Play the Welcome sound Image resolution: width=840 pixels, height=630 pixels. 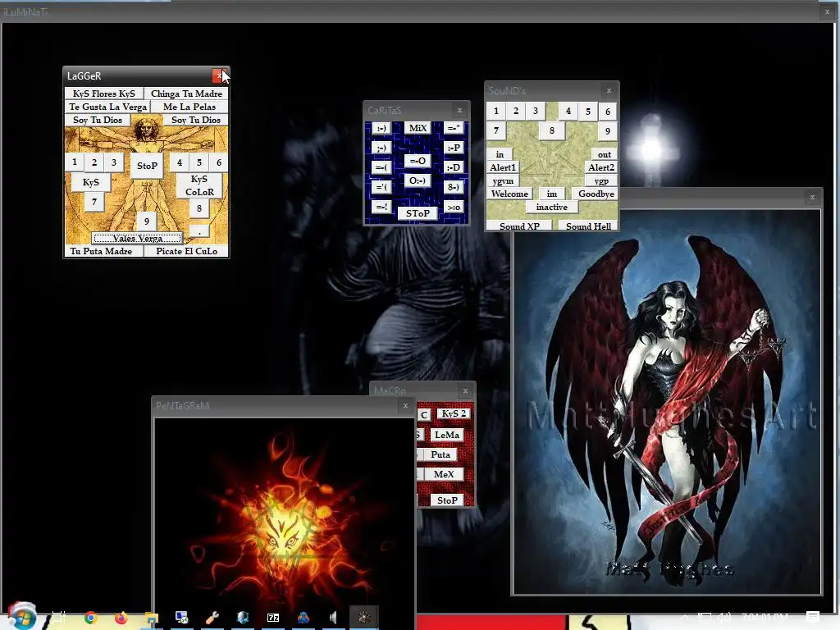(x=509, y=194)
